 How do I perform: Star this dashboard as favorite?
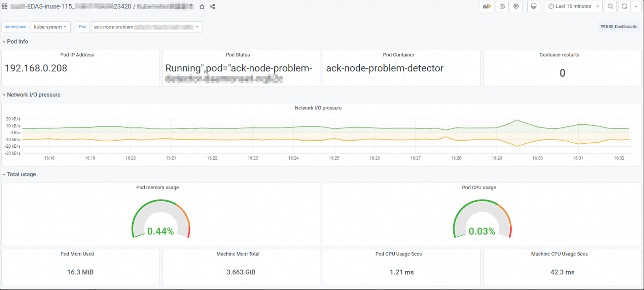(202, 6)
